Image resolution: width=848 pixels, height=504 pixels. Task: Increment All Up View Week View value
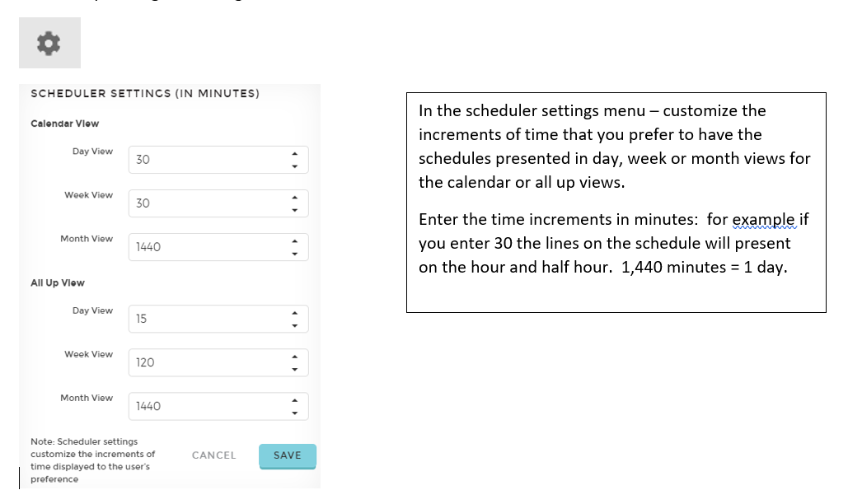(295, 357)
